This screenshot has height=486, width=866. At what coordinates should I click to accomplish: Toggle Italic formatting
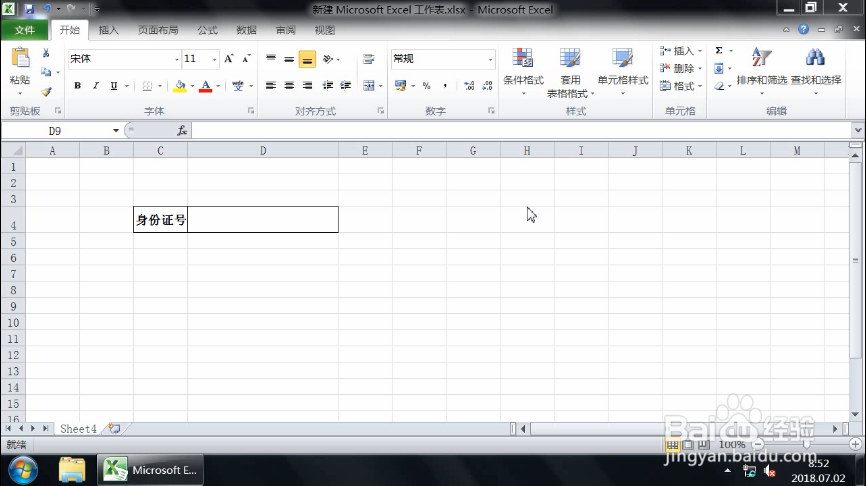(96, 86)
